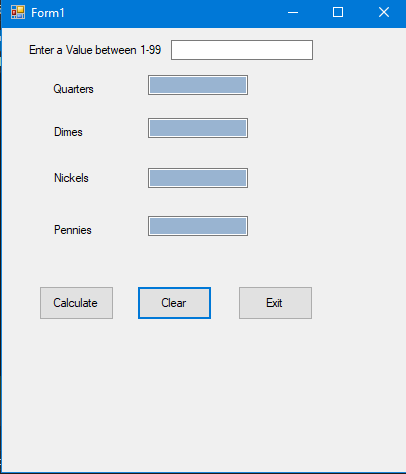Click the Exit button
The image size is (406, 474).
coord(275,303)
